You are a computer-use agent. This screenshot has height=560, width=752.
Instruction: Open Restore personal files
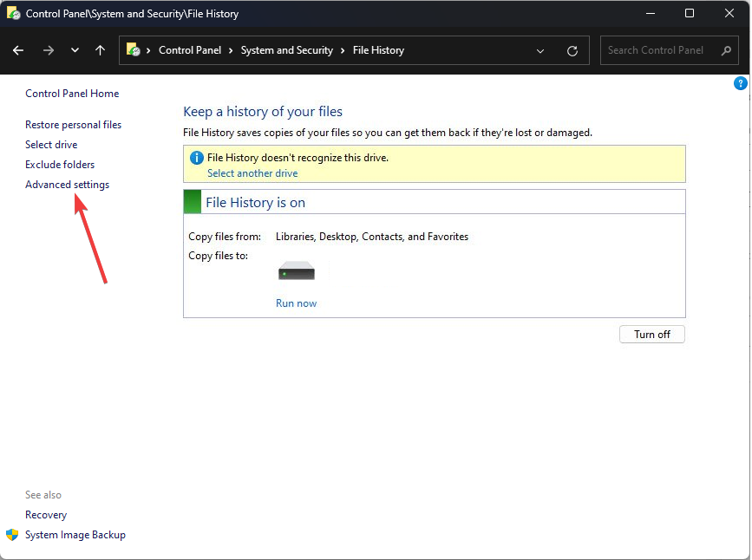(x=74, y=125)
